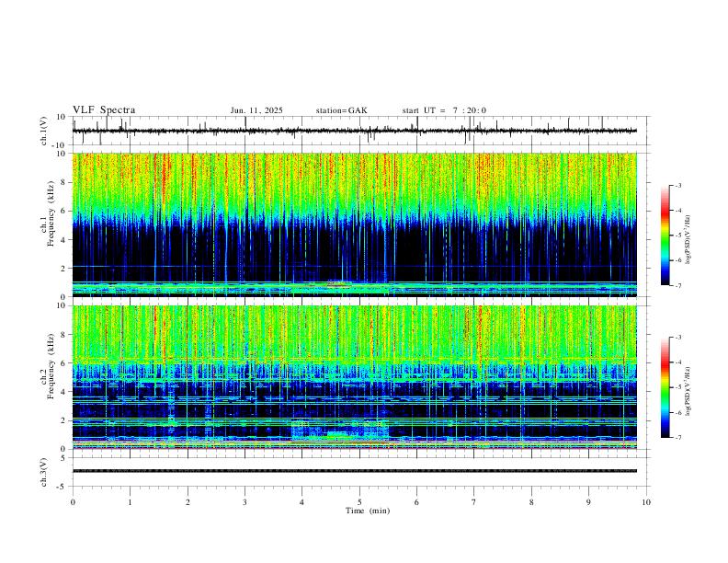The image size is (728, 563).
Task: Click the "ch.3(V)" axis label
Action: (44, 472)
